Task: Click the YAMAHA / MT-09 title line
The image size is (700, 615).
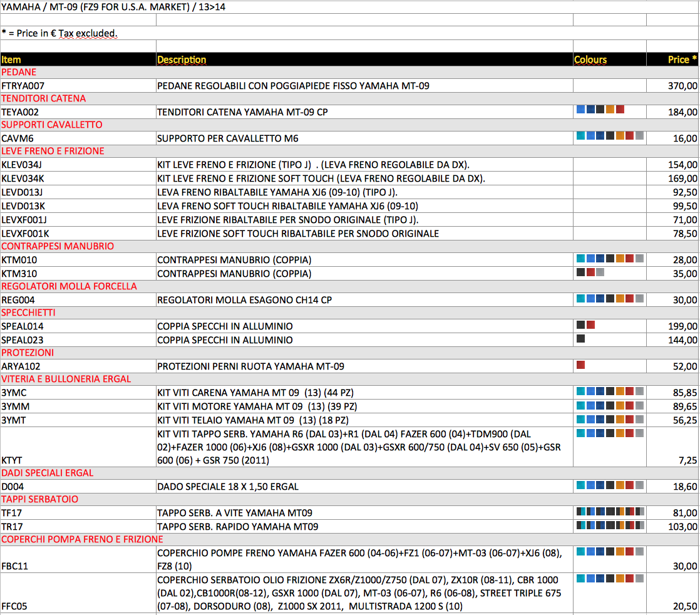Action: pyautogui.click(x=113, y=7)
